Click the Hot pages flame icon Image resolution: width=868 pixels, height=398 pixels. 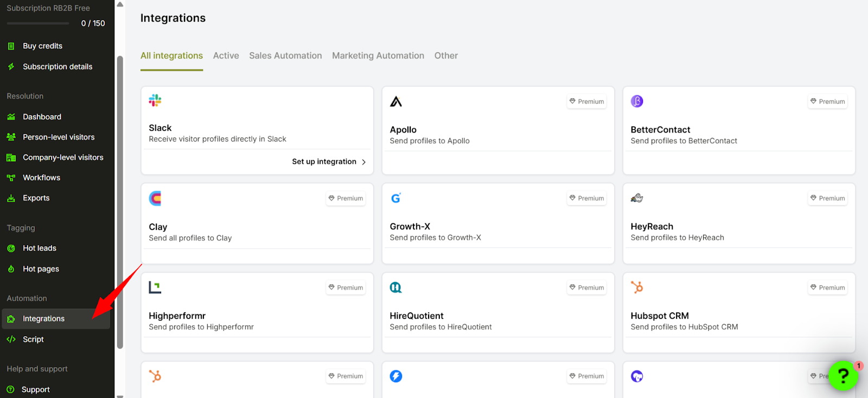click(11, 269)
